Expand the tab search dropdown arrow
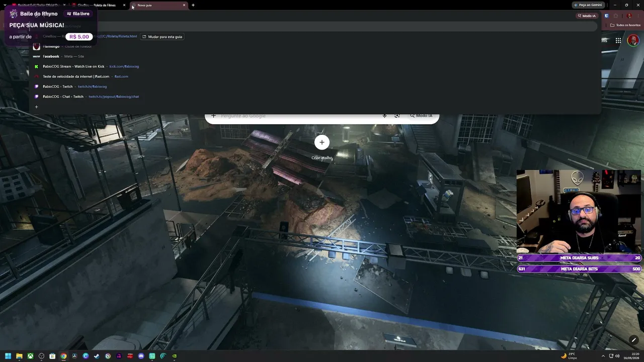The image size is (644, 362). click(x=5, y=5)
